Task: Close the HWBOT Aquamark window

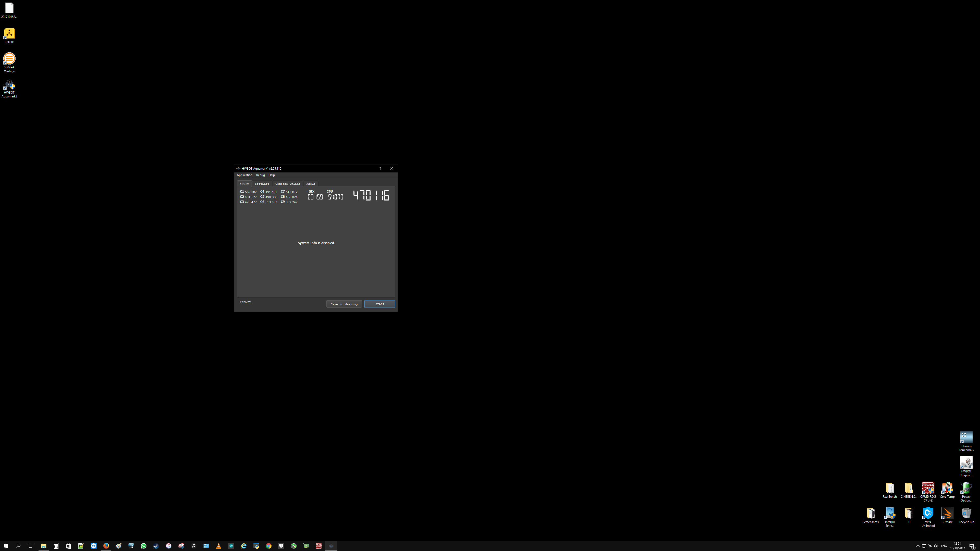Action: click(x=391, y=168)
